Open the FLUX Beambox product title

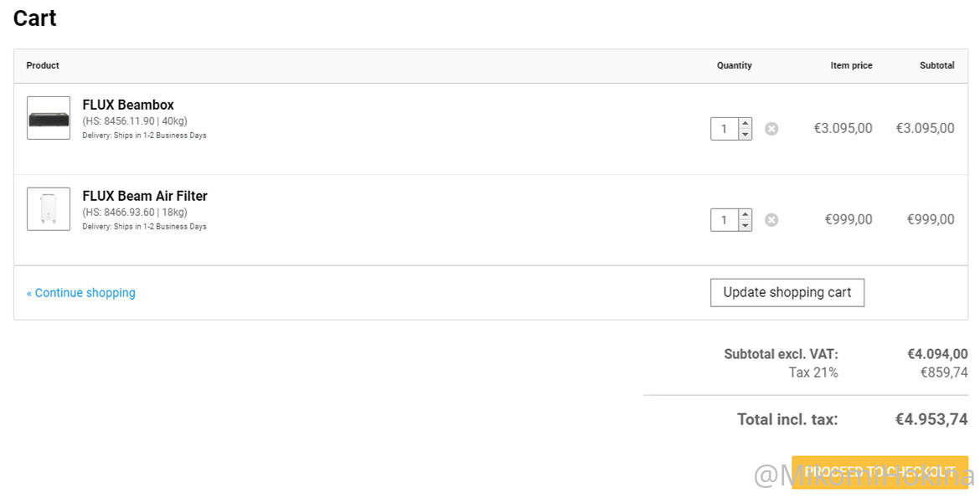[x=128, y=105]
